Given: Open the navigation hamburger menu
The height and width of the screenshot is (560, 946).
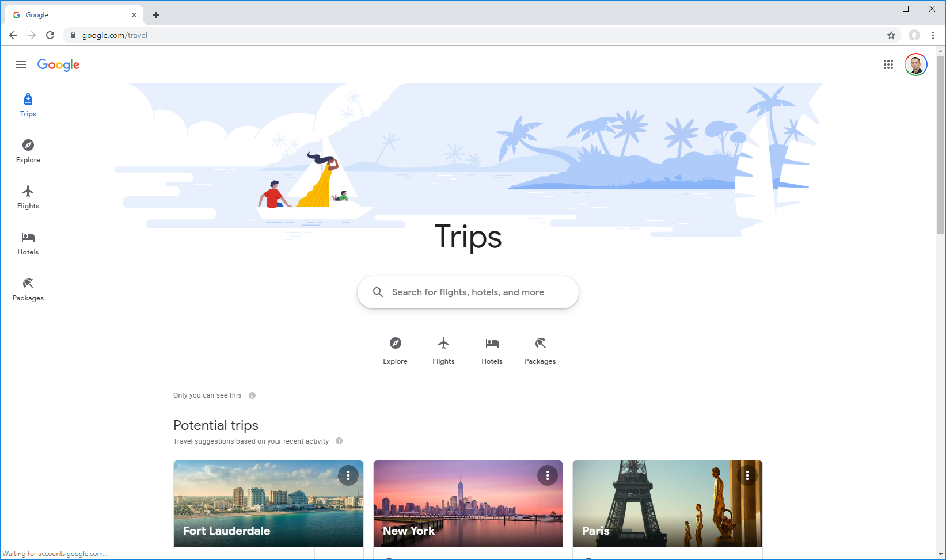Looking at the screenshot, I should (21, 64).
